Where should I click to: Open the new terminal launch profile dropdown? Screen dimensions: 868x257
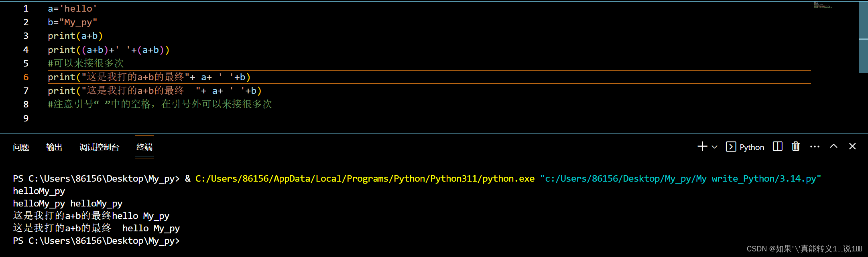click(714, 147)
